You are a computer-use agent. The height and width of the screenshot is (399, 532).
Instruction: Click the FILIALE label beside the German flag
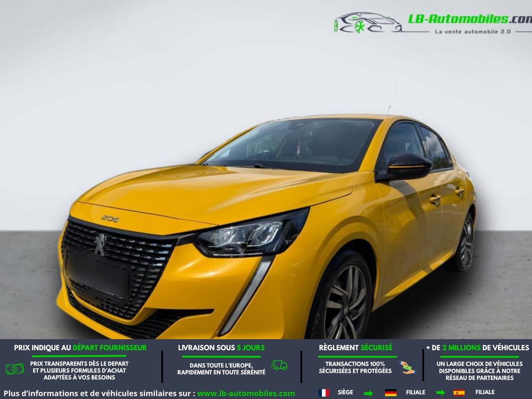(415, 392)
